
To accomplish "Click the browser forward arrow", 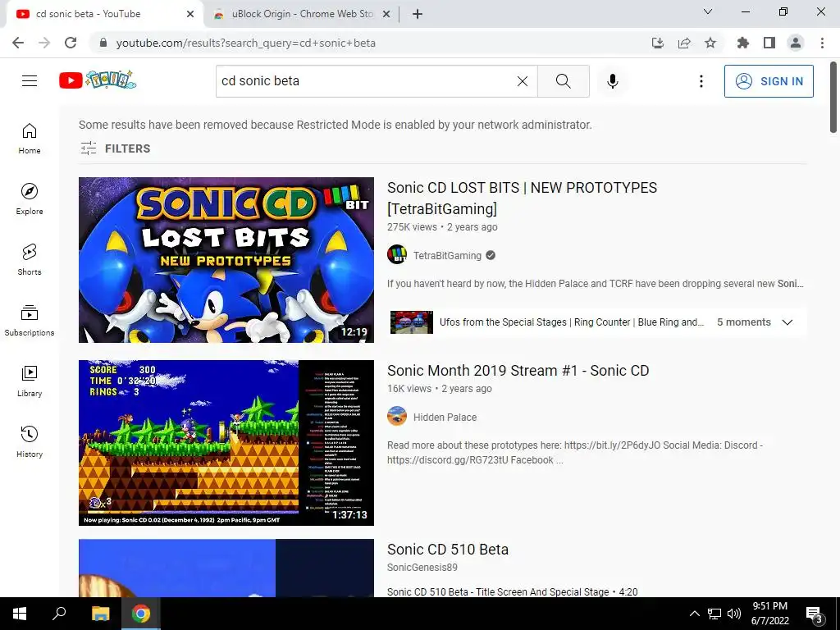I will point(44,43).
